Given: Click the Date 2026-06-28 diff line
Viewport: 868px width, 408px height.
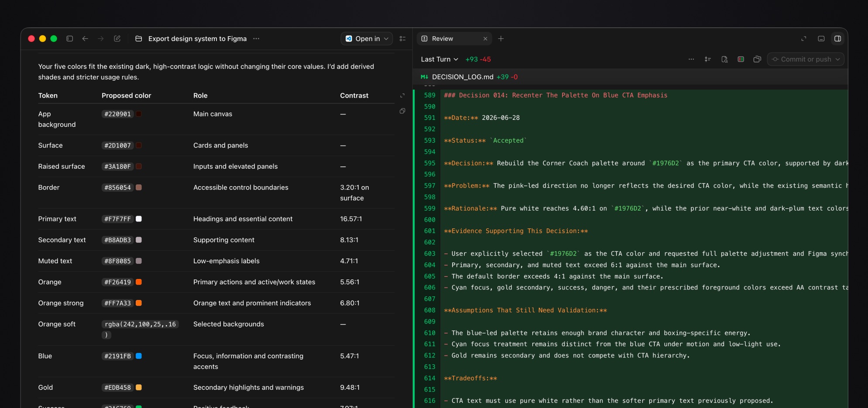Looking at the screenshot, I should click(x=482, y=118).
